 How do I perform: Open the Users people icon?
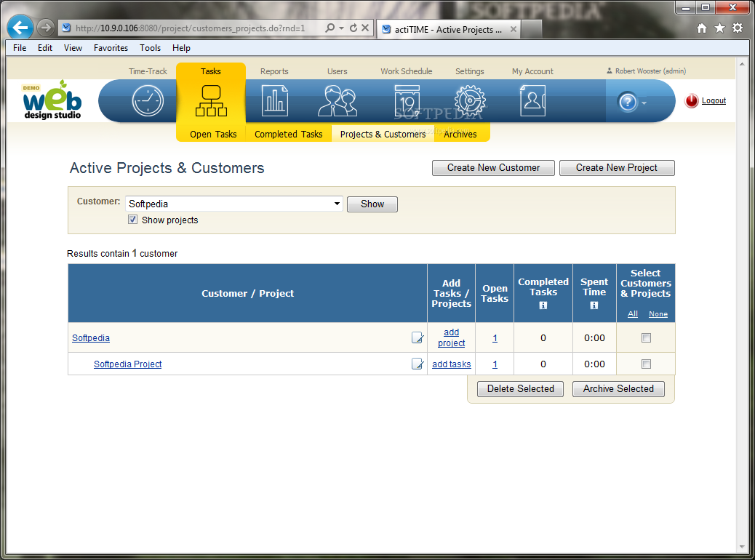337,100
